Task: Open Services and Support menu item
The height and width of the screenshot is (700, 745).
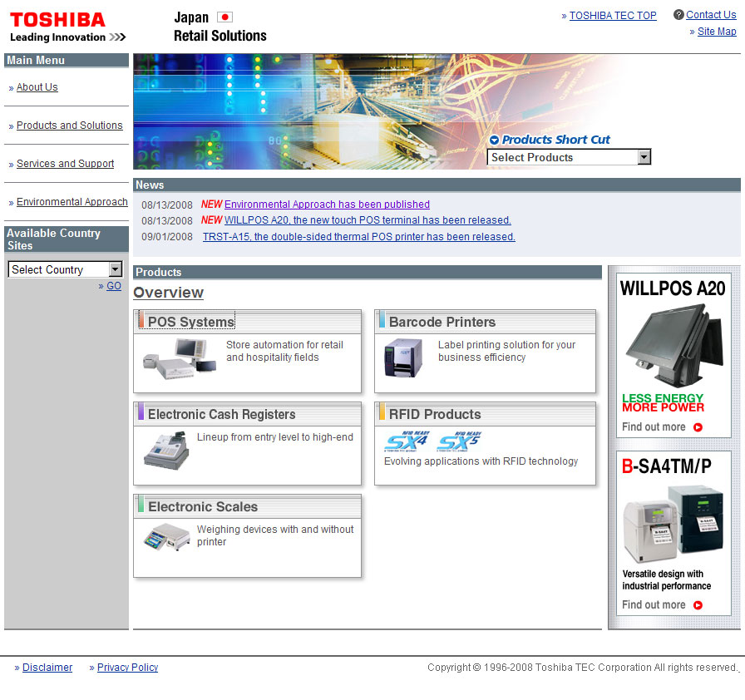Action: click(65, 164)
